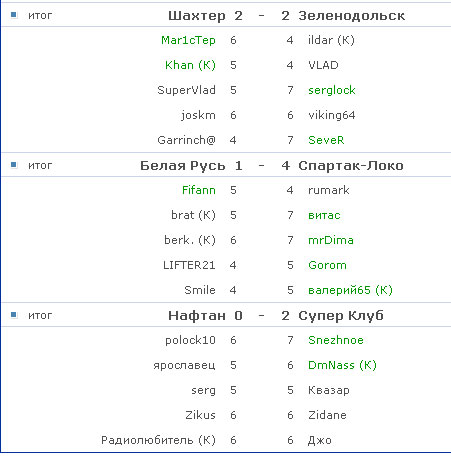The width and height of the screenshot is (451, 457).
Task: Click blue square icon beside Белая Русь match
Action: (x=14, y=165)
